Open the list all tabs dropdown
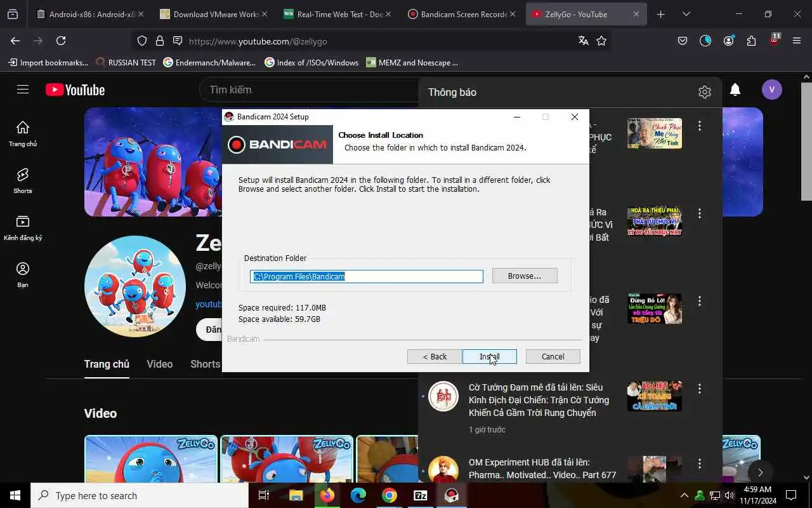The image size is (812, 508). click(x=686, y=14)
